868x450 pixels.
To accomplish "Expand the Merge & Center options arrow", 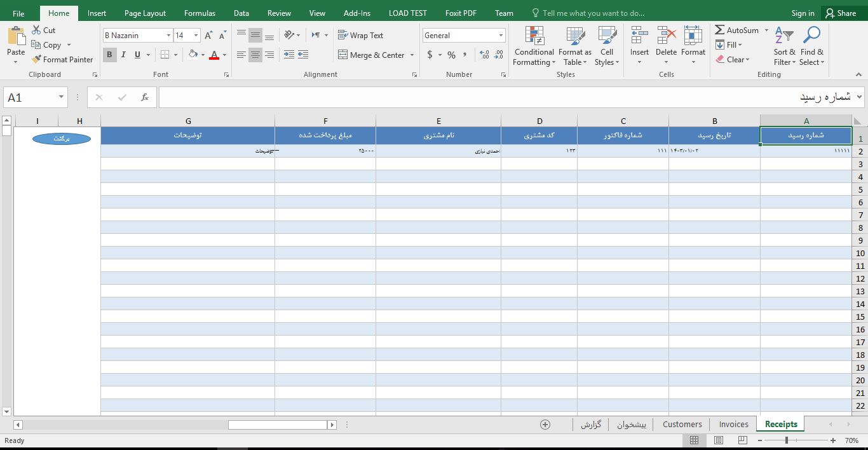I will point(412,55).
